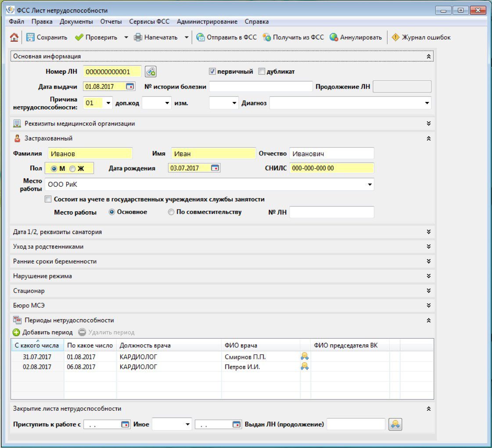Open the Диагноз dropdown list
Viewport: 492px width, 448px height.
[427, 103]
